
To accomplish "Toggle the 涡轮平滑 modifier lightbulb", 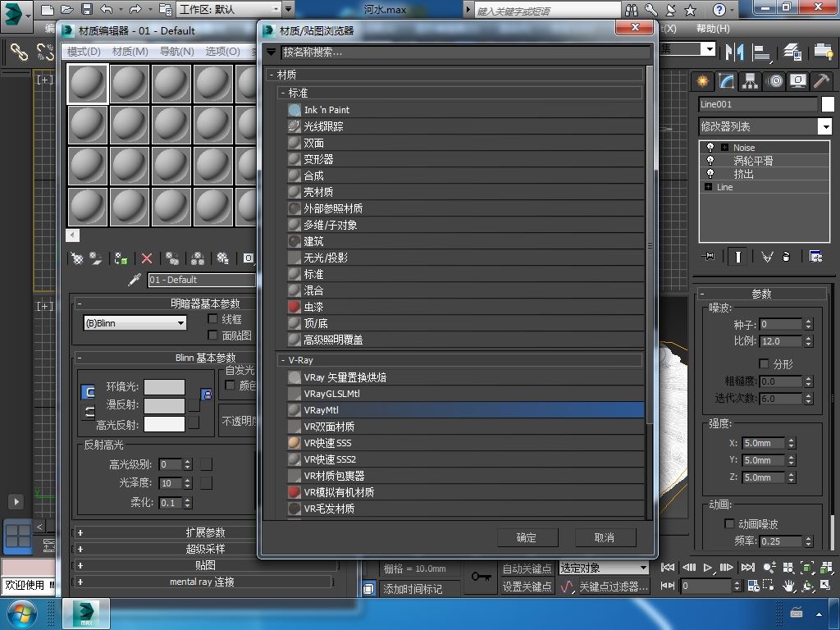I will point(710,160).
